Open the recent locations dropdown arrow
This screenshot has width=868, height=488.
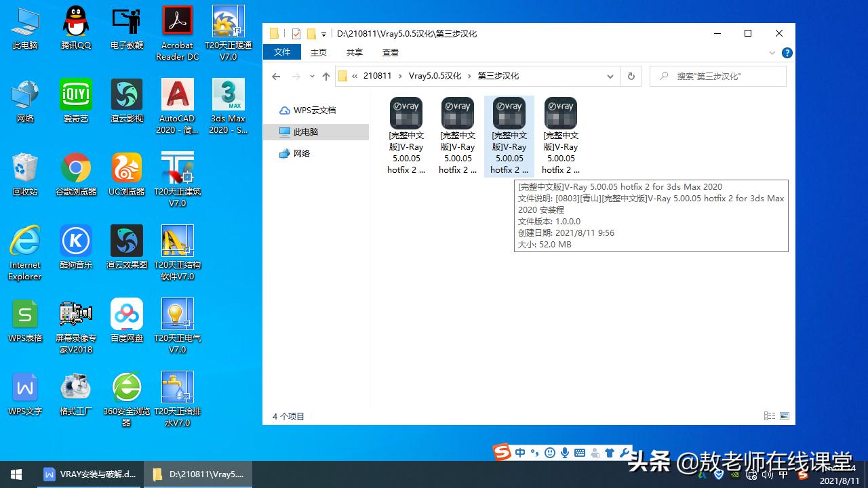point(311,77)
